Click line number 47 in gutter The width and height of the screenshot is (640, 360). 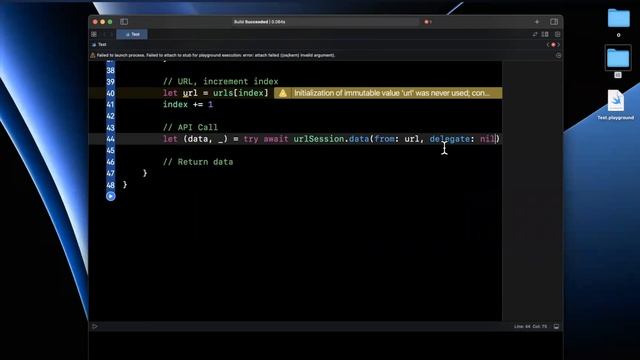[111, 173]
